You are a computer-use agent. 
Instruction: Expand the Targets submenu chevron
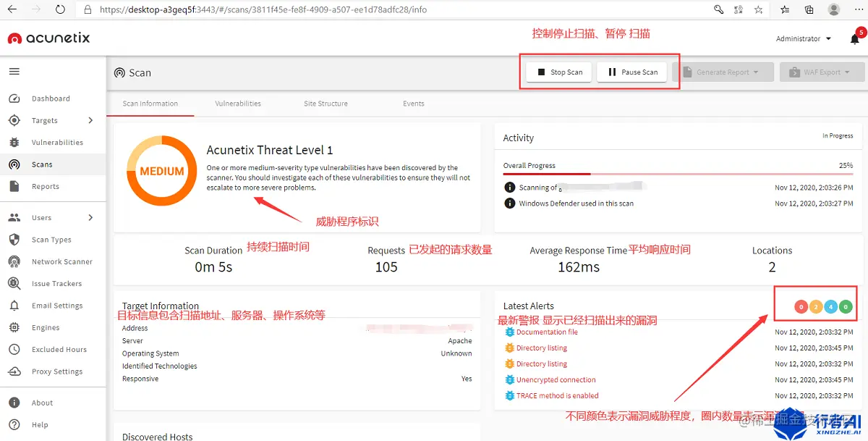point(90,120)
